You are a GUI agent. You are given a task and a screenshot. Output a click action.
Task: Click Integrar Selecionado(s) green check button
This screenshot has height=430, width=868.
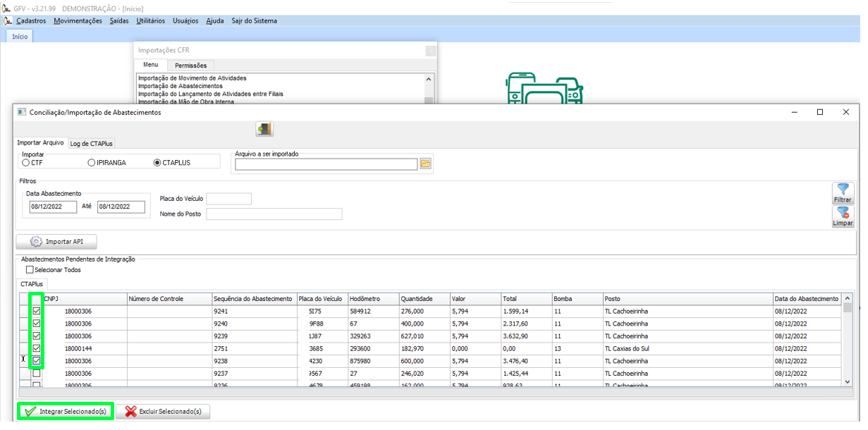65,411
